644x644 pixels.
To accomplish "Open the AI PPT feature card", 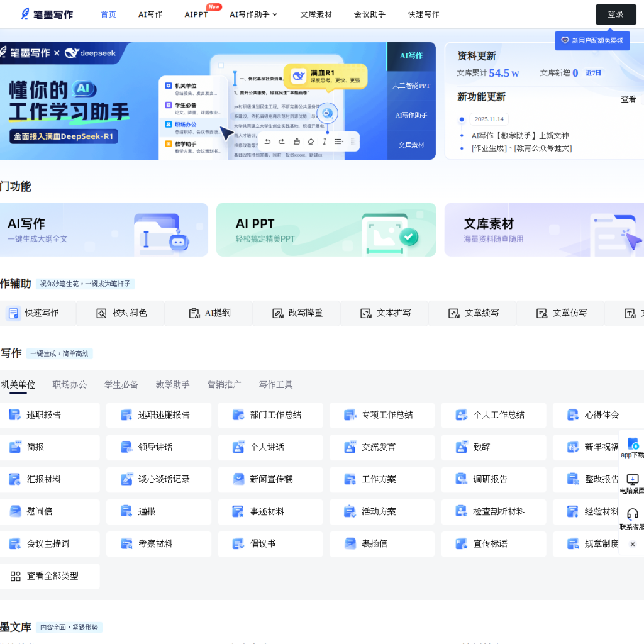I will [x=326, y=230].
